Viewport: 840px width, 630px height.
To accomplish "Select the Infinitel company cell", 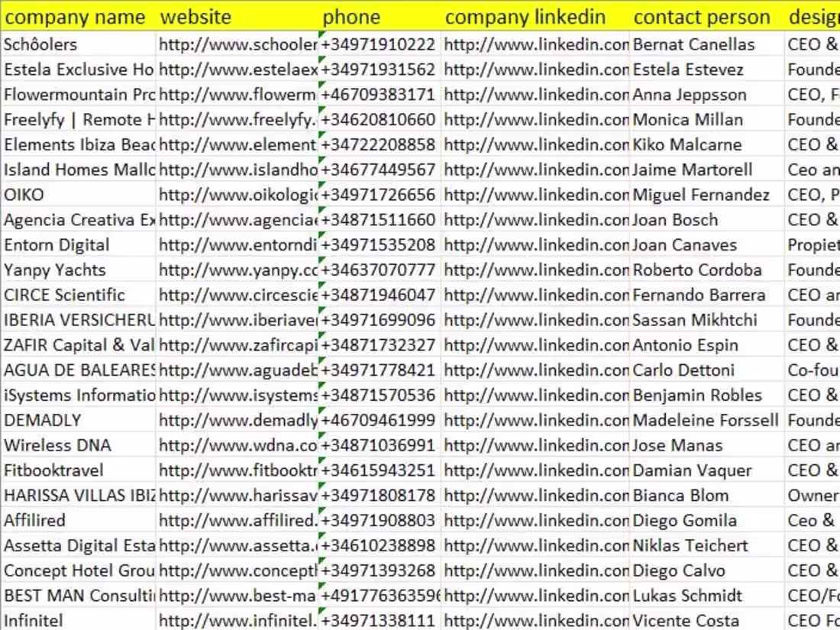I will [x=79, y=620].
